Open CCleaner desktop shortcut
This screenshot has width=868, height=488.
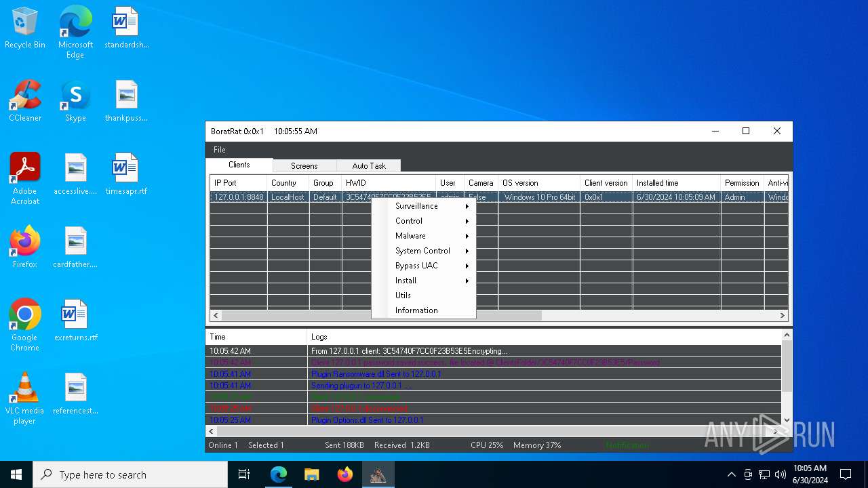(x=25, y=102)
